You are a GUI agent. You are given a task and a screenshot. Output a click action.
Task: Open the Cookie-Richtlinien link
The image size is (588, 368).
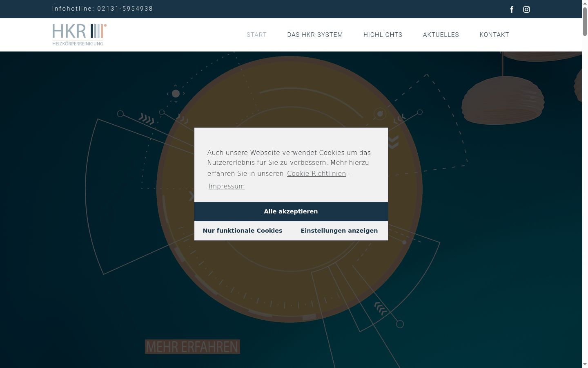pos(316,173)
